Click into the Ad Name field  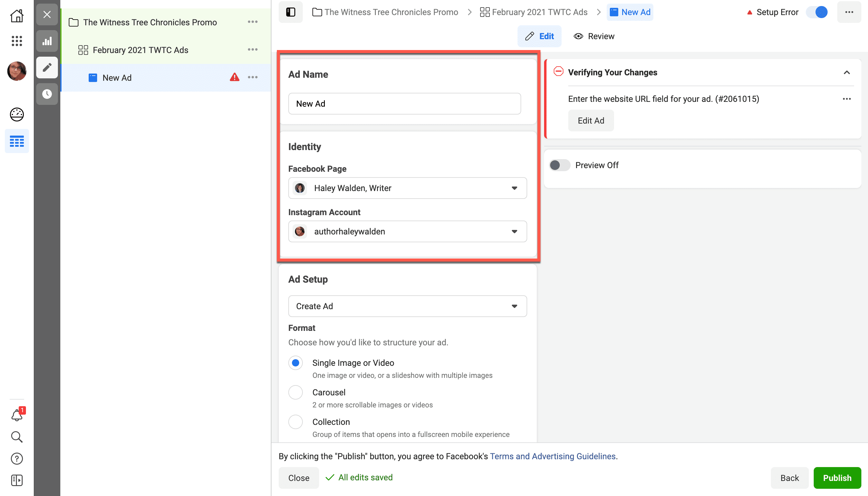(x=404, y=104)
